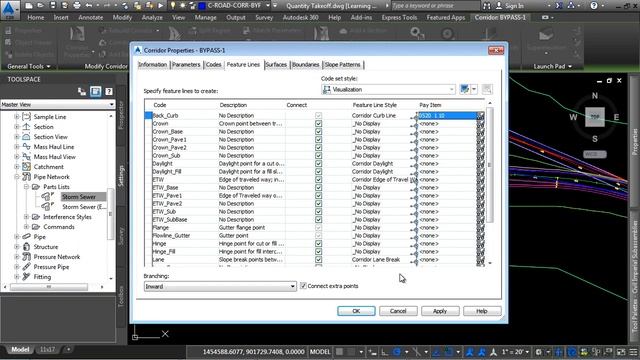Viewport: 640px width, 360px height.
Task: Click the edit code set style icon
Action: pos(464,89)
